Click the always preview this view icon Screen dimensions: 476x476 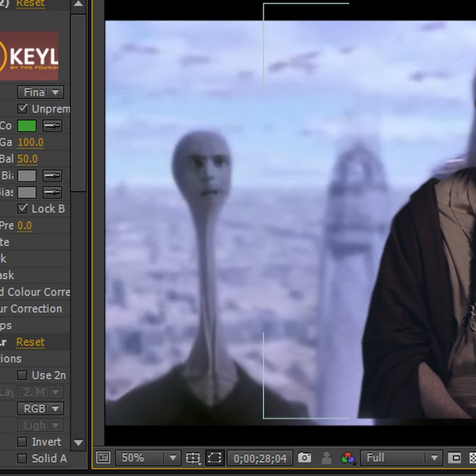[x=103, y=457]
